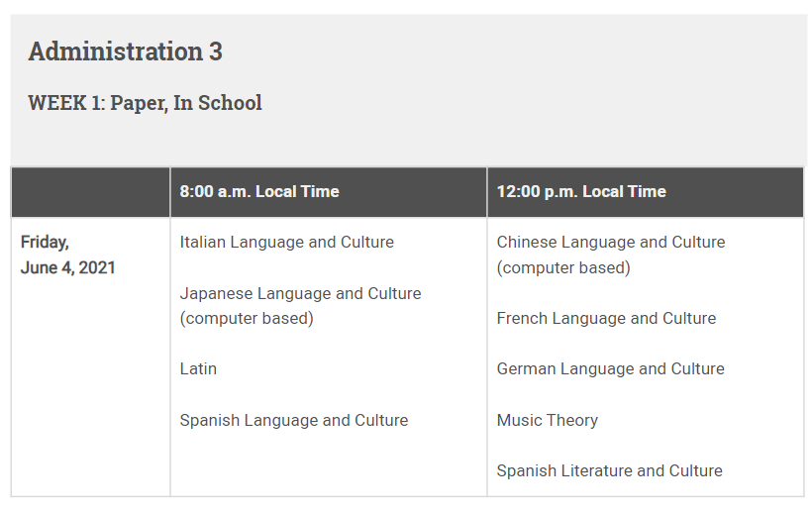Select the Latin exam entry
Image resolution: width=812 pixels, height=512 pixels.
198,369
